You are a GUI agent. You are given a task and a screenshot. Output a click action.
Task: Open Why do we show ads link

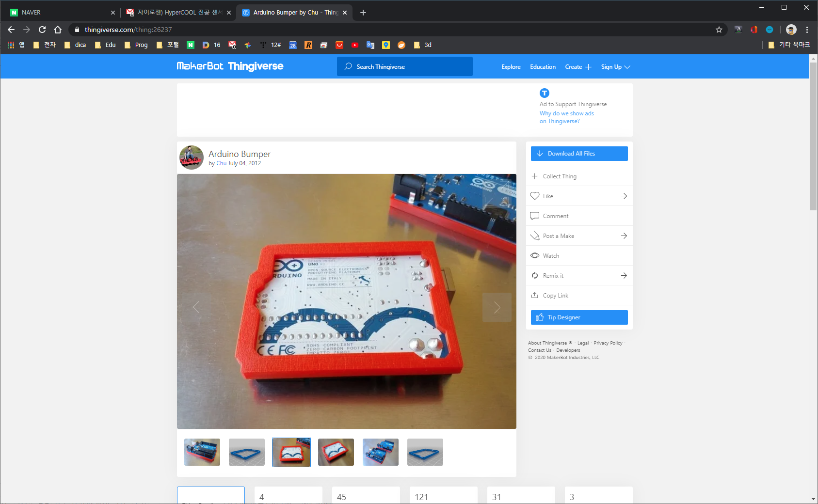tap(566, 117)
